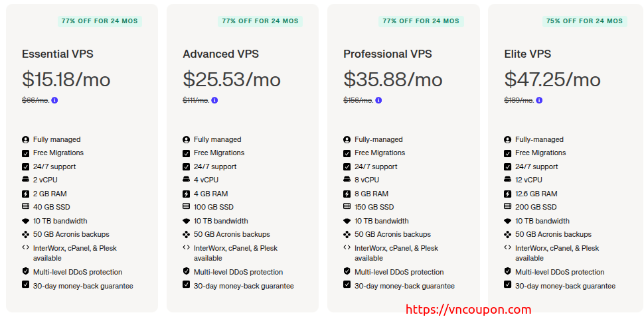The height and width of the screenshot is (323, 644).
Task: Click info icon beside Advanced $111/mo
Action: coord(215,101)
